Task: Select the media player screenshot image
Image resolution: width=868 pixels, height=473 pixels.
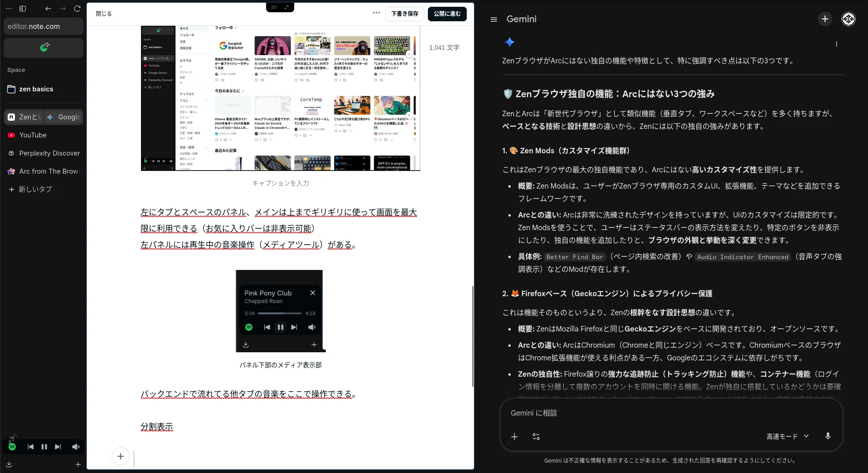Action: tap(280, 311)
